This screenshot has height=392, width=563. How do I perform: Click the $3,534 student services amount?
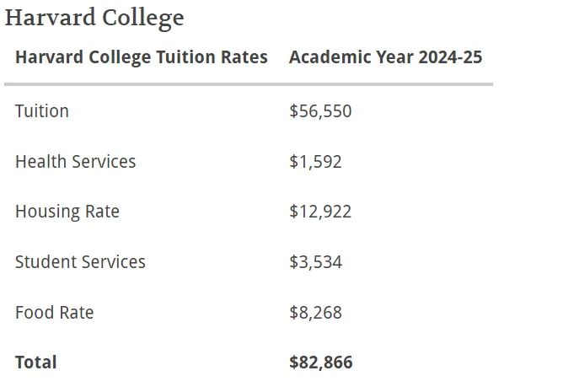[x=315, y=262]
